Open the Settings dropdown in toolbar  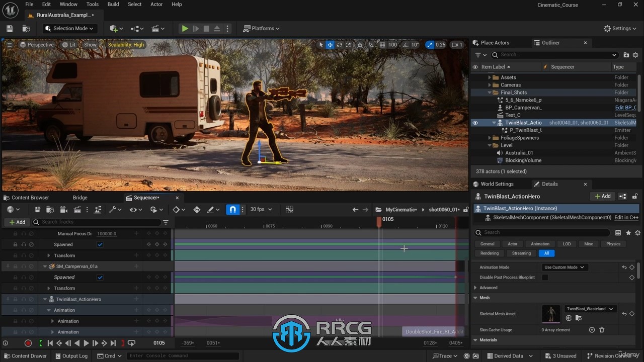click(620, 29)
